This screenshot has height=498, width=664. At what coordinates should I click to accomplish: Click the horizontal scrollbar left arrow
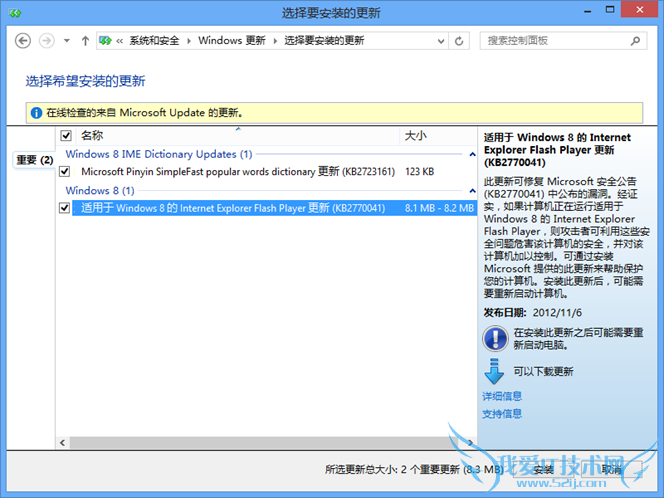click(x=63, y=443)
